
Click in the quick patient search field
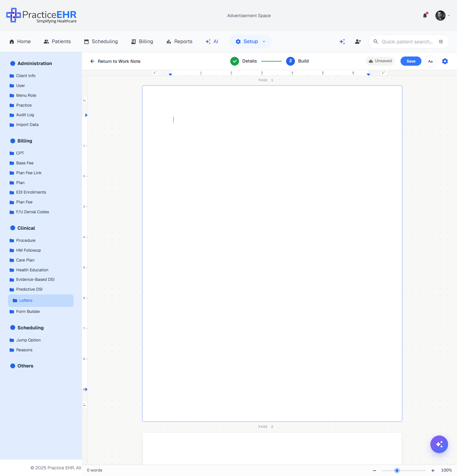[x=407, y=42]
